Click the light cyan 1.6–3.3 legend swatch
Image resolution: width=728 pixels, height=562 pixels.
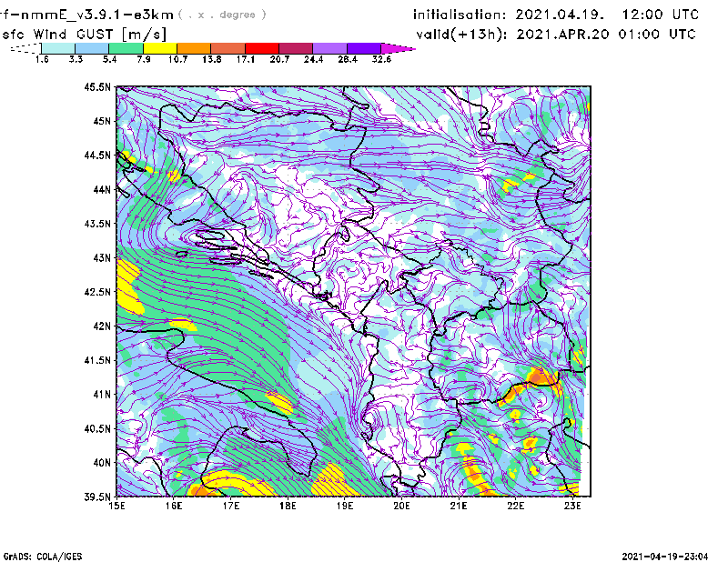pyautogui.click(x=58, y=48)
